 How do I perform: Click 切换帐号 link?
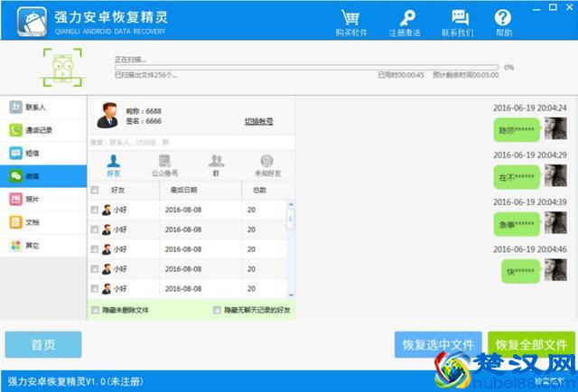259,121
